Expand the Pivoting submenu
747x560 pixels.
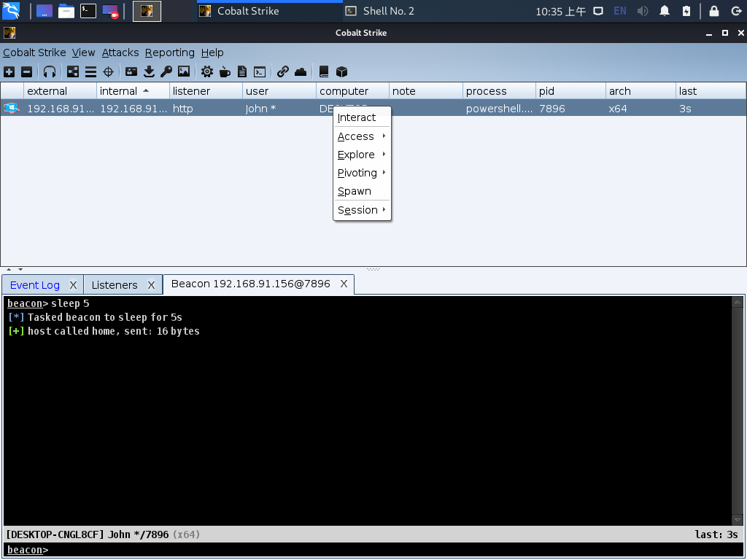(x=358, y=173)
